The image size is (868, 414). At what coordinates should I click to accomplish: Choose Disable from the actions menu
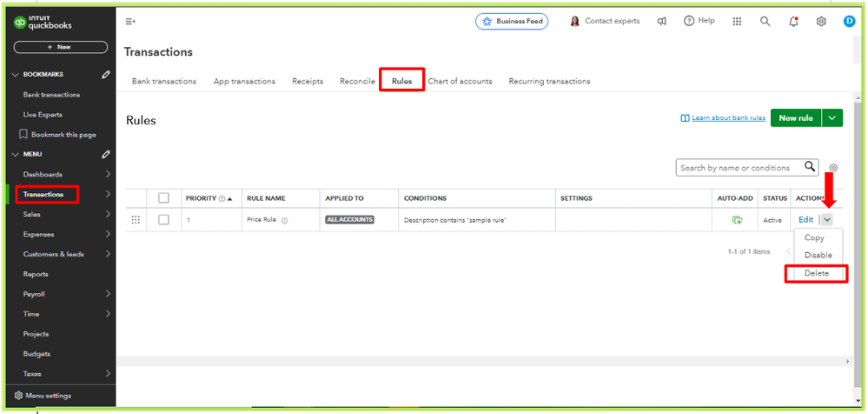click(818, 255)
